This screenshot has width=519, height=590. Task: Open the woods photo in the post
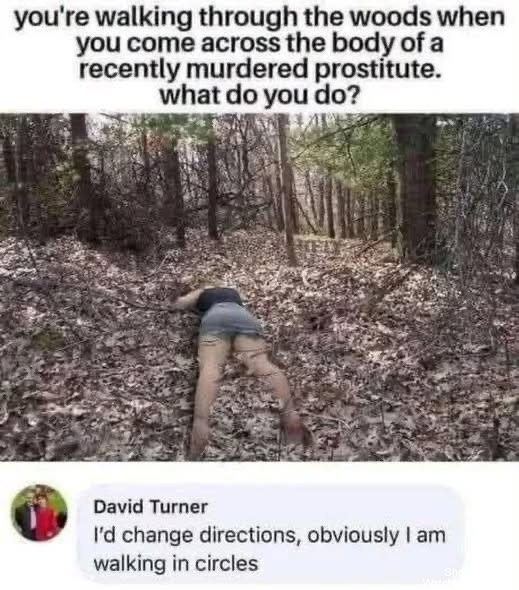[259, 287]
